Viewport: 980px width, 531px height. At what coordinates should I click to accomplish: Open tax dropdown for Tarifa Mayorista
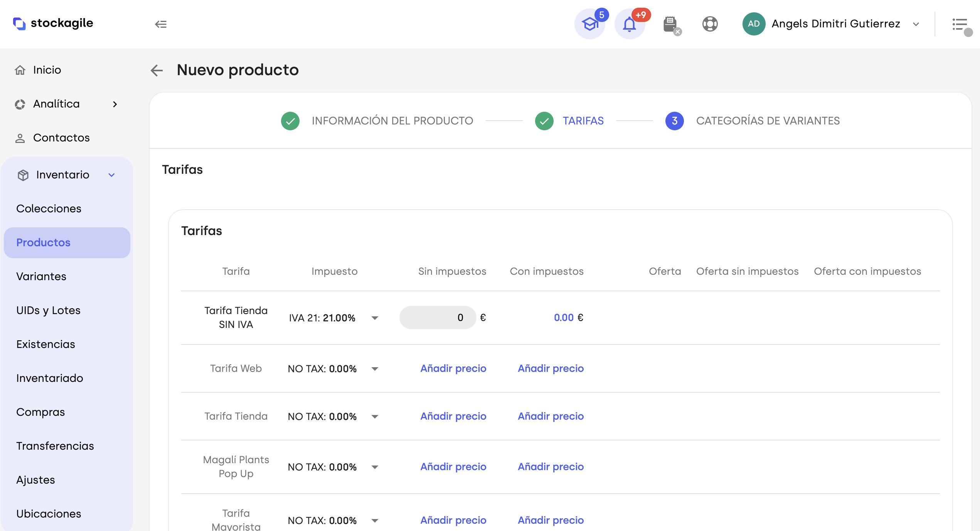pyautogui.click(x=375, y=521)
